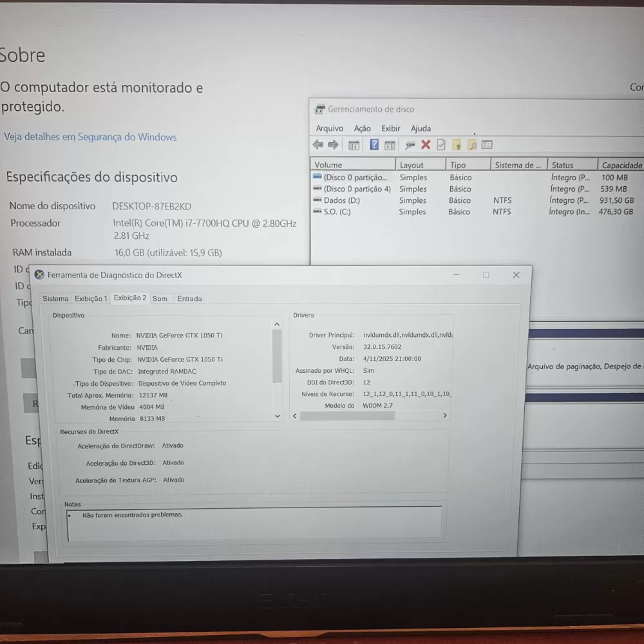Image resolution: width=644 pixels, height=644 pixels.
Task: Click the Dispositivo vertical scrollbar thumb
Action: click(x=277, y=356)
